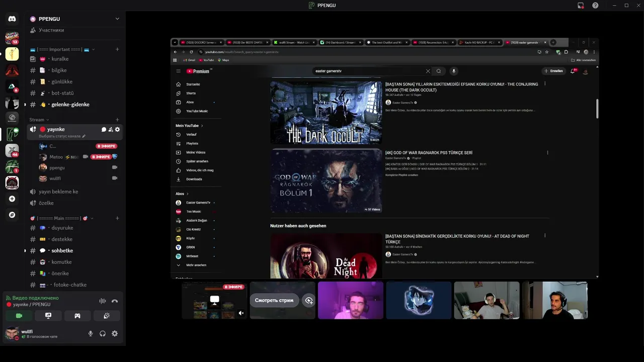Open Участники members list
Image resolution: width=644 pixels, height=362 pixels.
(x=75, y=30)
